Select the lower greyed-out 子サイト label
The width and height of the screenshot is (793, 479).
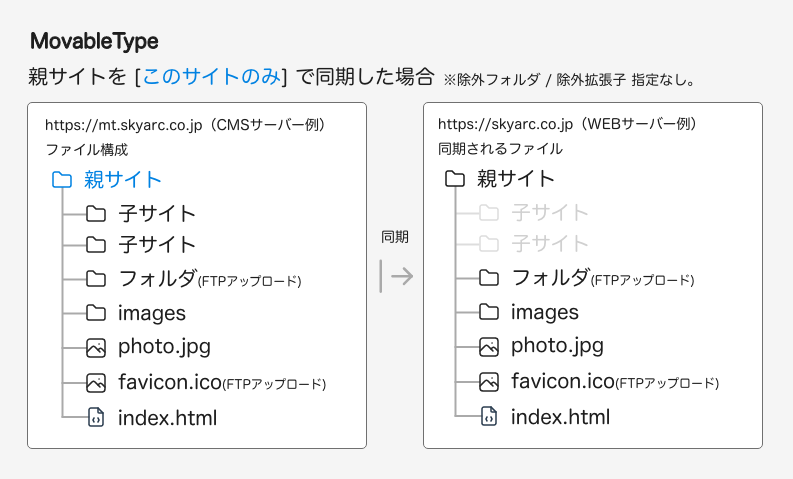point(550,244)
